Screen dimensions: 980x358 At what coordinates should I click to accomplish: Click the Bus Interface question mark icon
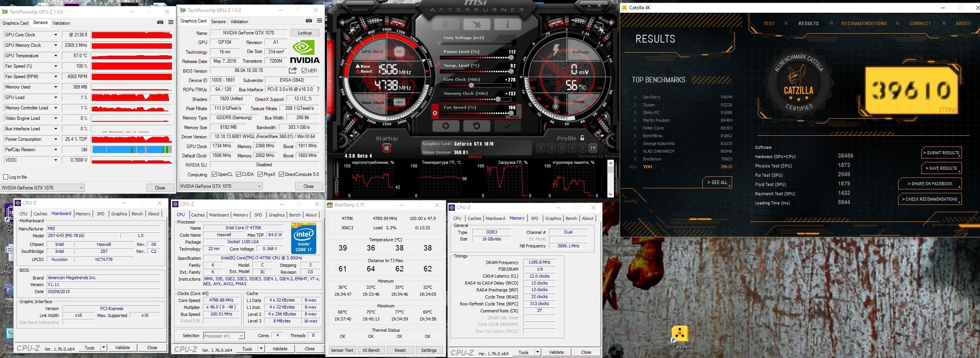point(318,89)
